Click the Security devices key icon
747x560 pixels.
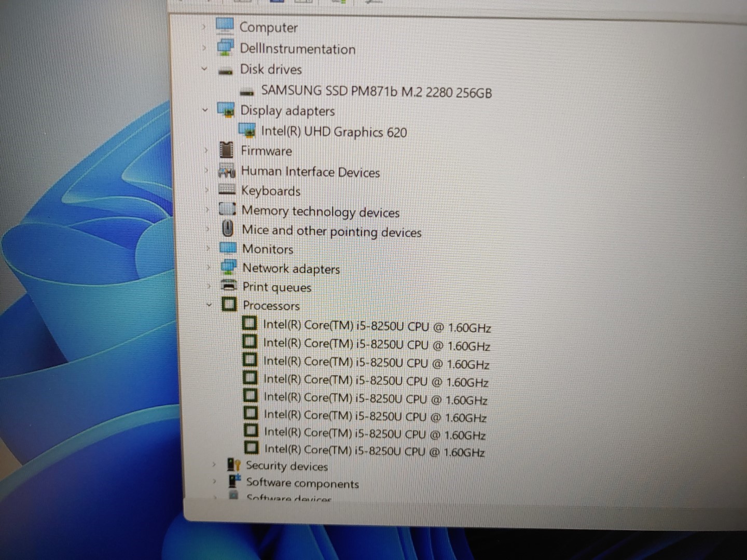point(234,465)
